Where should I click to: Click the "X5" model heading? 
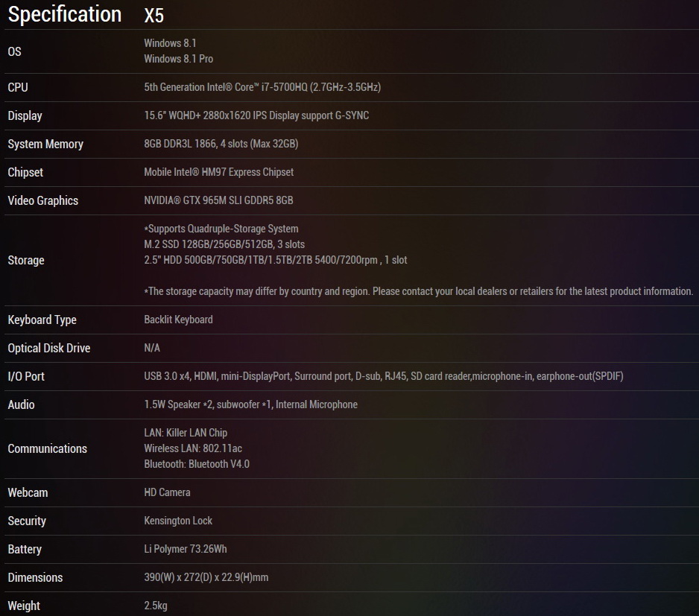154,16
